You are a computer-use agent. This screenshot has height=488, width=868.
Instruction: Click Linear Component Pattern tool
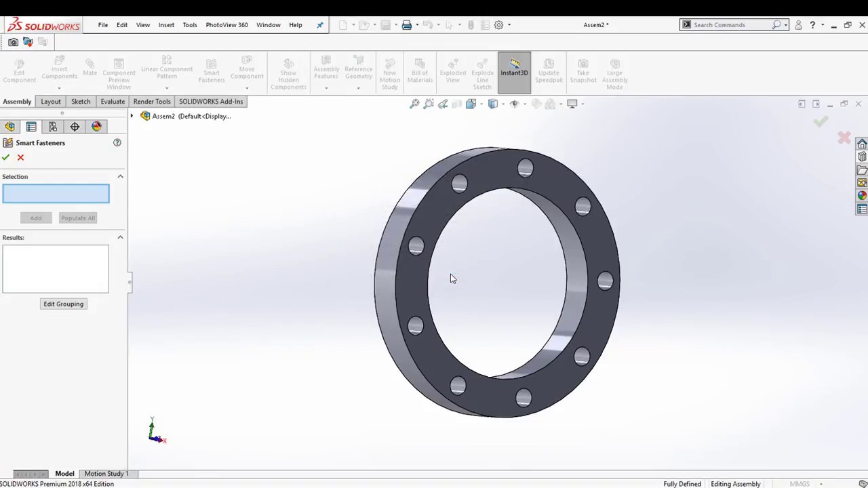(x=167, y=68)
